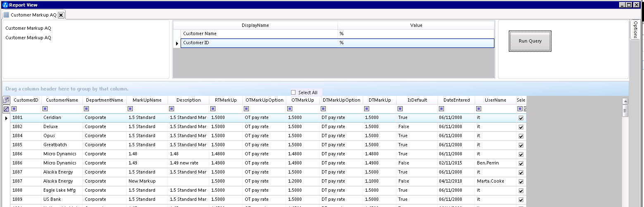
Task: Close the Customer Markup AQ tab
Action: [x=61, y=15]
